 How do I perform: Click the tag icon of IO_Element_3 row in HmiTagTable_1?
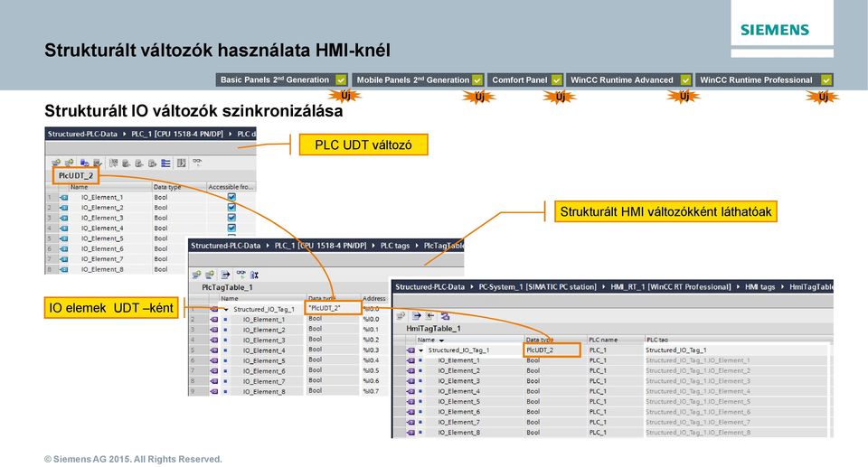(410, 381)
